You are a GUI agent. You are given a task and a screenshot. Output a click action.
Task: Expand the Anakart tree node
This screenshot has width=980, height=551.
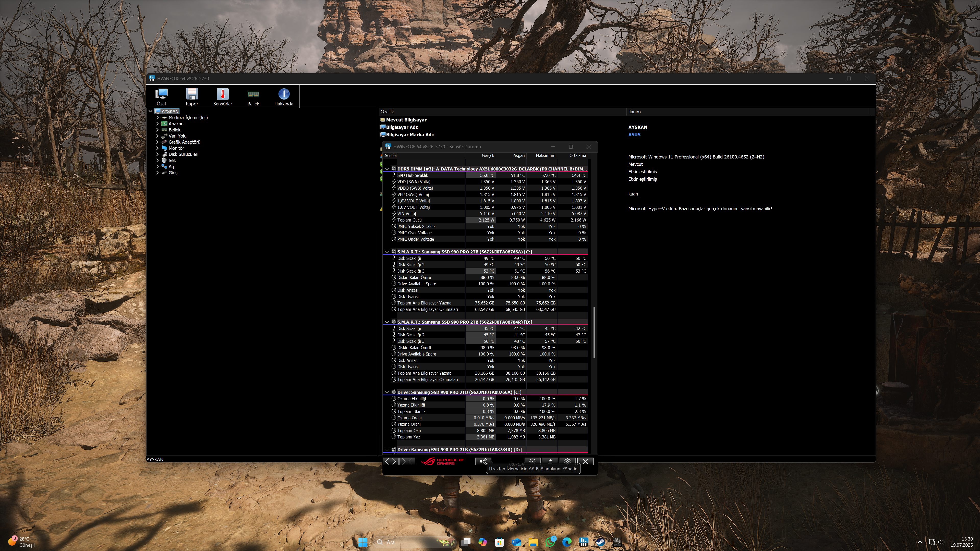(157, 124)
